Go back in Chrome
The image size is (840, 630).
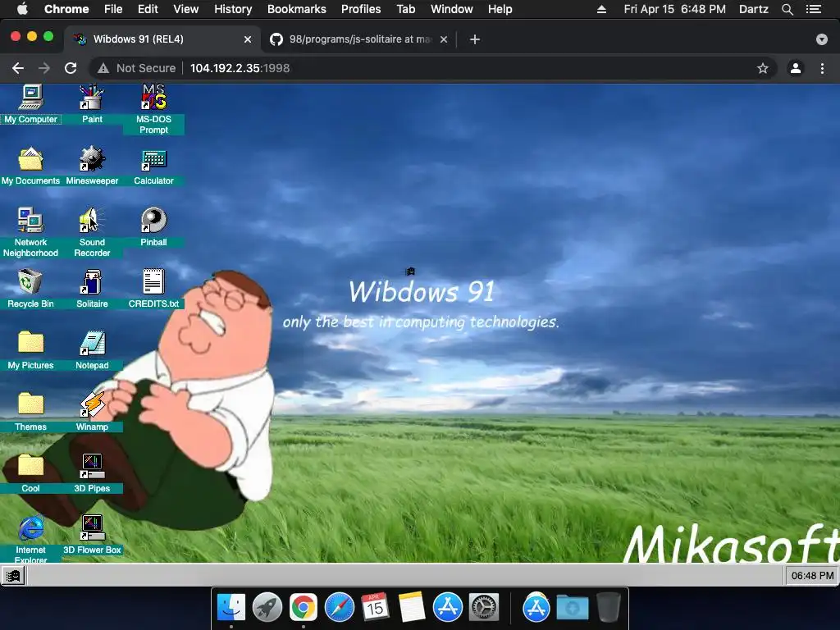18,68
